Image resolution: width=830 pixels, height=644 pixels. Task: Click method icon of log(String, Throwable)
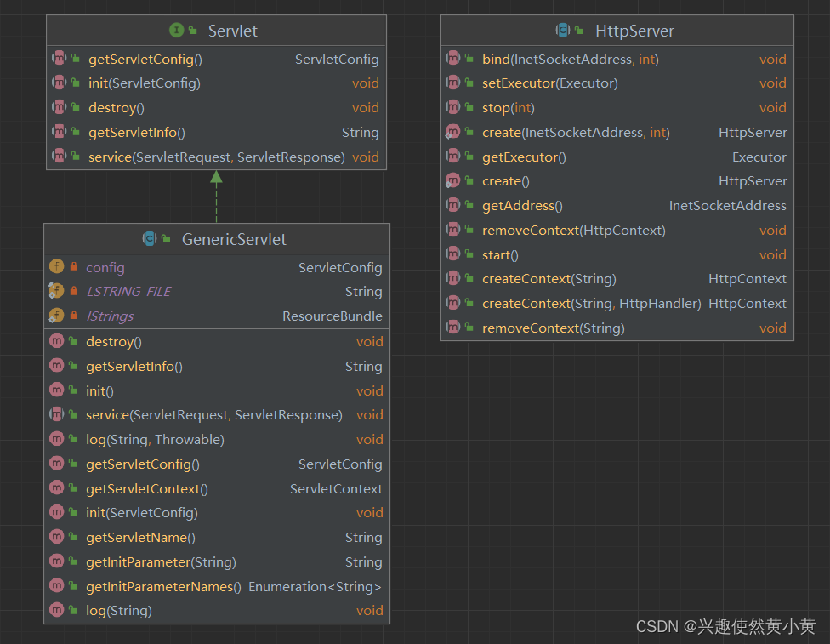[57, 438]
